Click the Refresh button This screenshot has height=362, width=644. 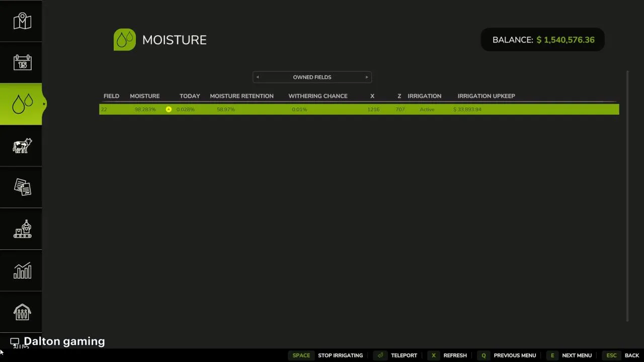(455, 355)
